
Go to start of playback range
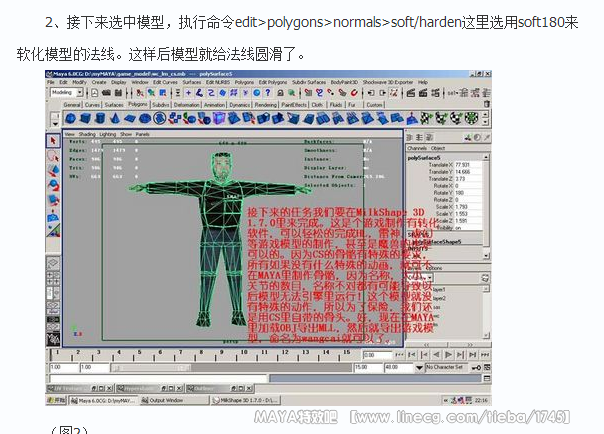pos(399,355)
